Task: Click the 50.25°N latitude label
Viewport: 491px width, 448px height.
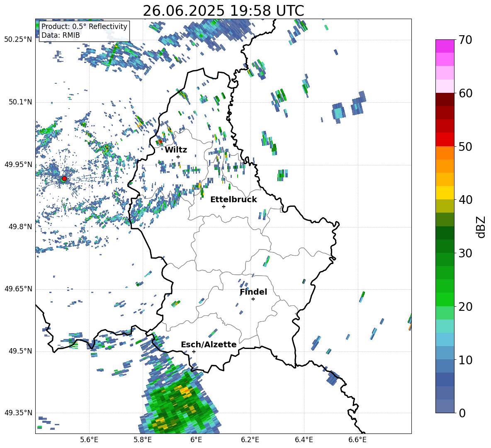Action: (x=18, y=40)
